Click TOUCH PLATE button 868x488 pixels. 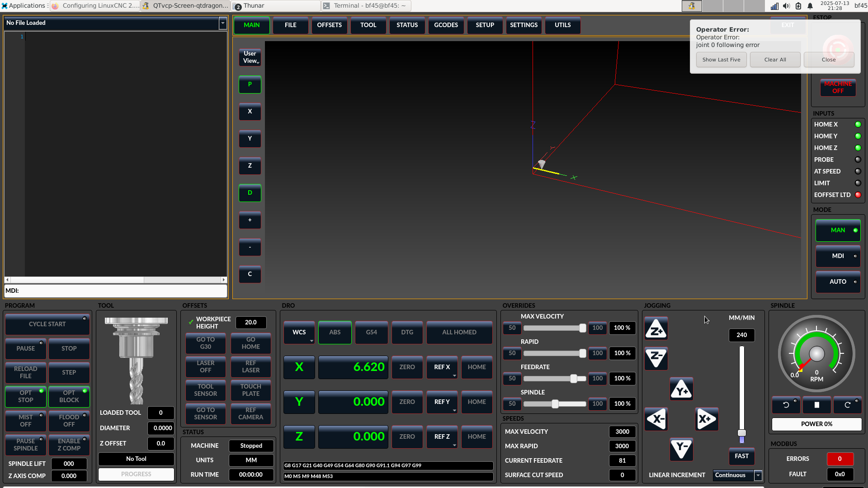[251, 390]
